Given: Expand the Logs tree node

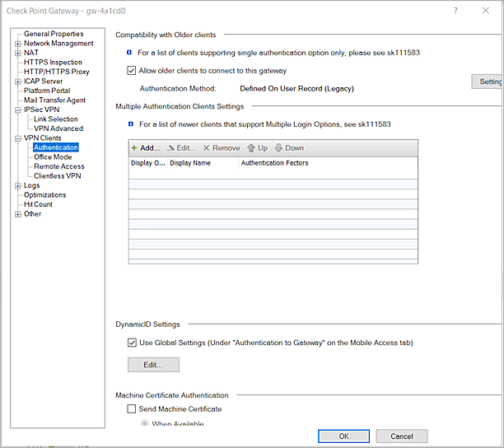Looking at the screenshot, I should click(x=18, y=186).
